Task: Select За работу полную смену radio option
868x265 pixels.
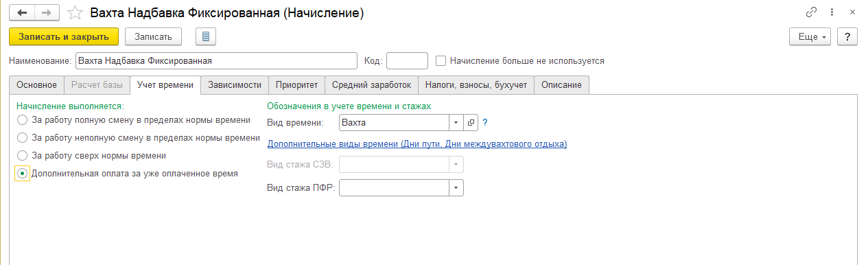Action: coord(23,119)
